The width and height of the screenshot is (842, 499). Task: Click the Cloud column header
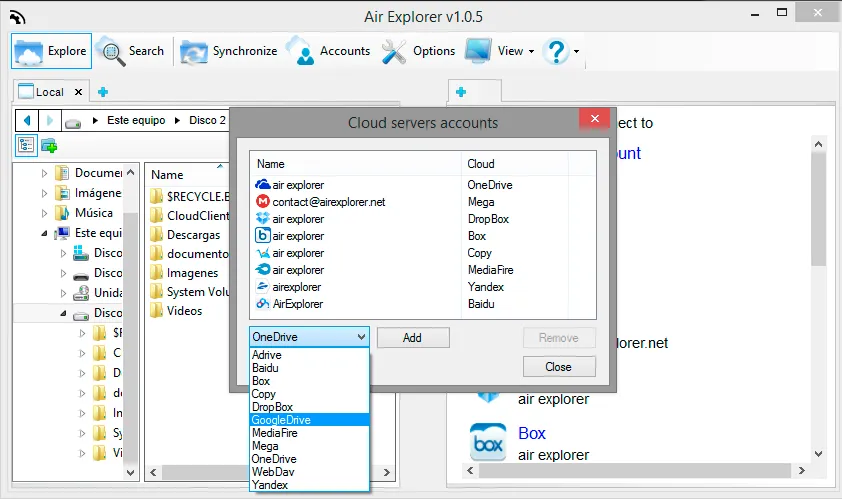pos(514,164)
